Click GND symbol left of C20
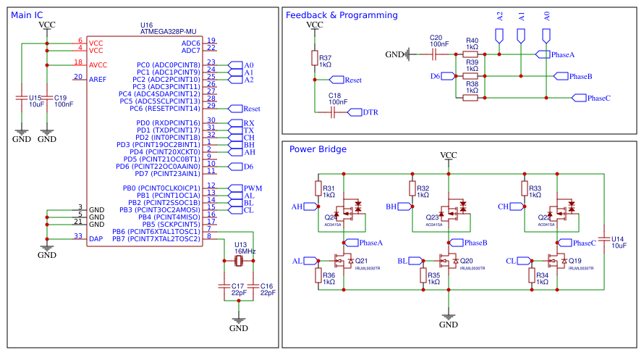Screen dimensions: 644x355 (407, 54)
